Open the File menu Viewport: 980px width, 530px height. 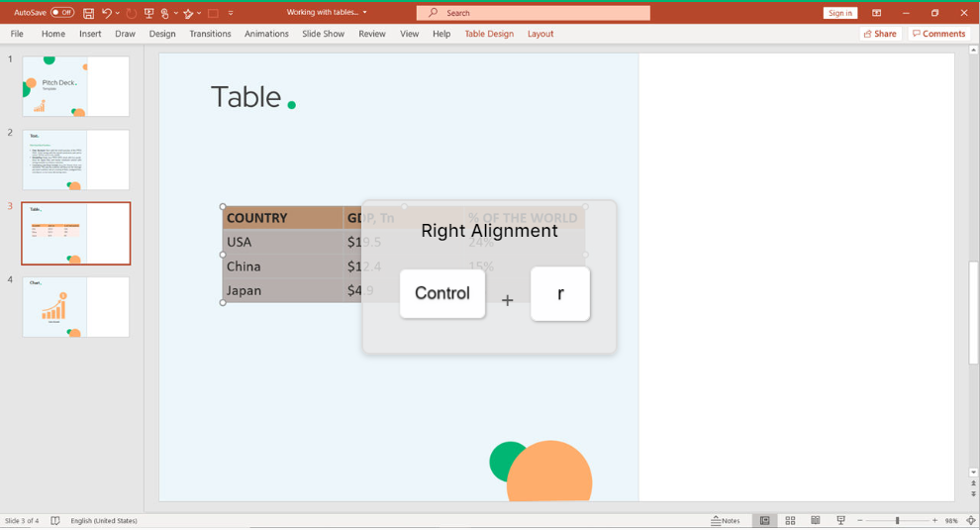[17, 34]
